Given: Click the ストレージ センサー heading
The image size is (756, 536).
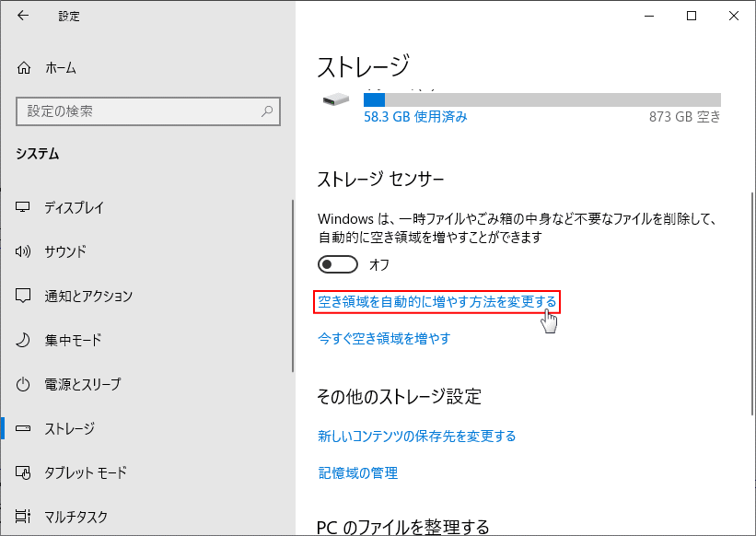Looking at the screenshot, I should pyautogui.click(x=380, y=180).
